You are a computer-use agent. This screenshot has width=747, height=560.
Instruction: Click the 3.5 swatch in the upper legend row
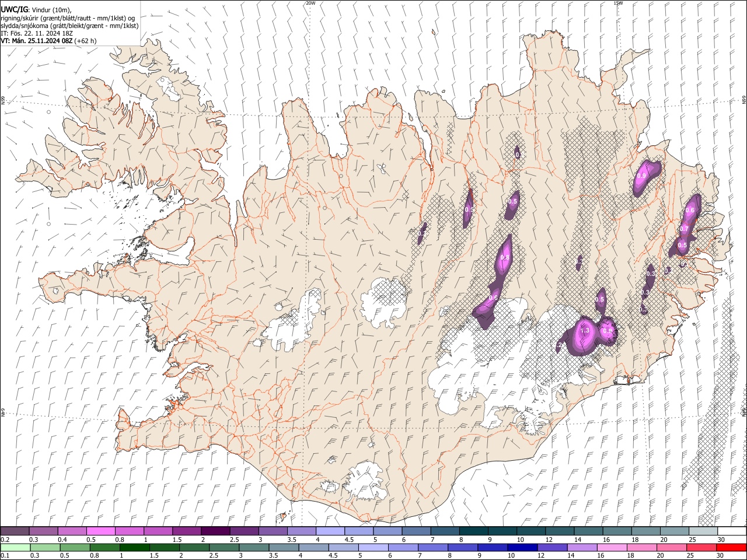pos(301,531)
